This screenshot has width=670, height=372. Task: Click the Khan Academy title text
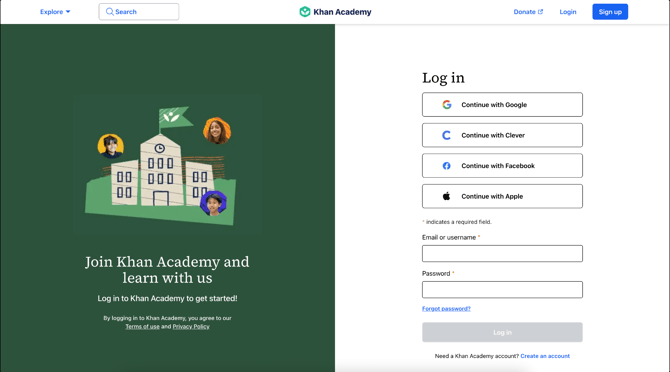click(342, 12)
